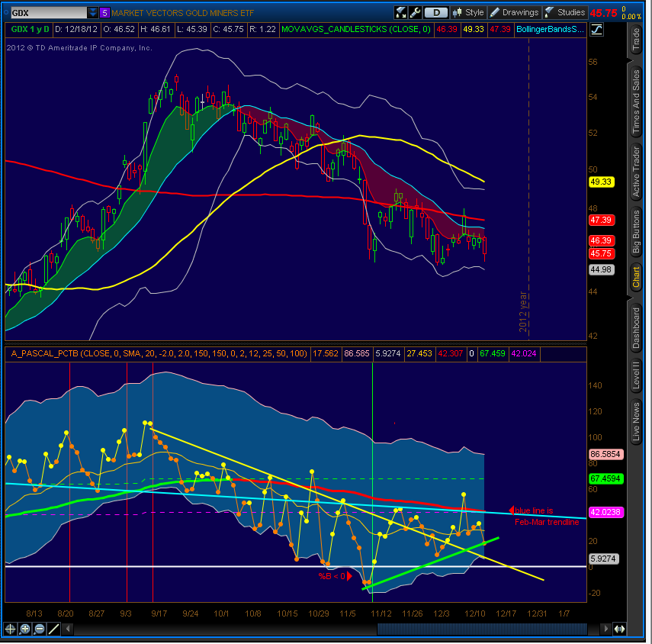Screen dimensions: 652x644
Task: Click the R: 1.22 range value
Action: click(x=262, y=29)
